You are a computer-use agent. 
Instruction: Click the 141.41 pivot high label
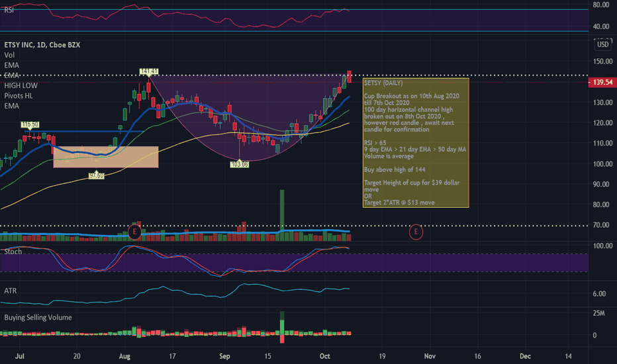click(x=149, y=71)
